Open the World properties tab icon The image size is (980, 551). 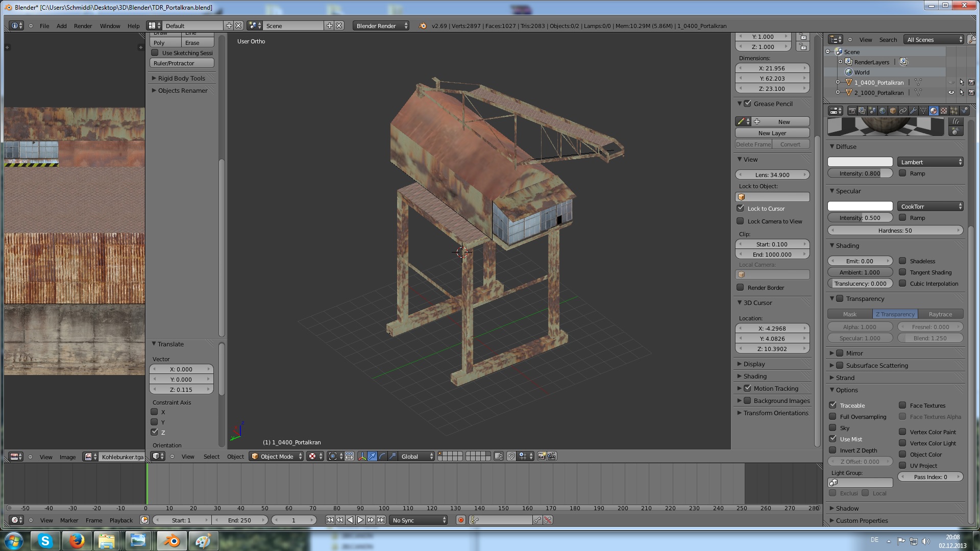[883, 111]
